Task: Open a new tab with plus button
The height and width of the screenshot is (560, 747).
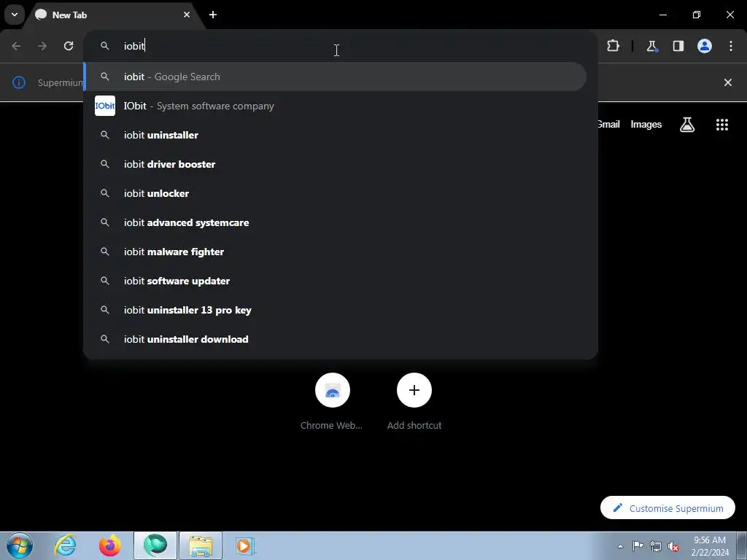Action: [x=213, y=15]
